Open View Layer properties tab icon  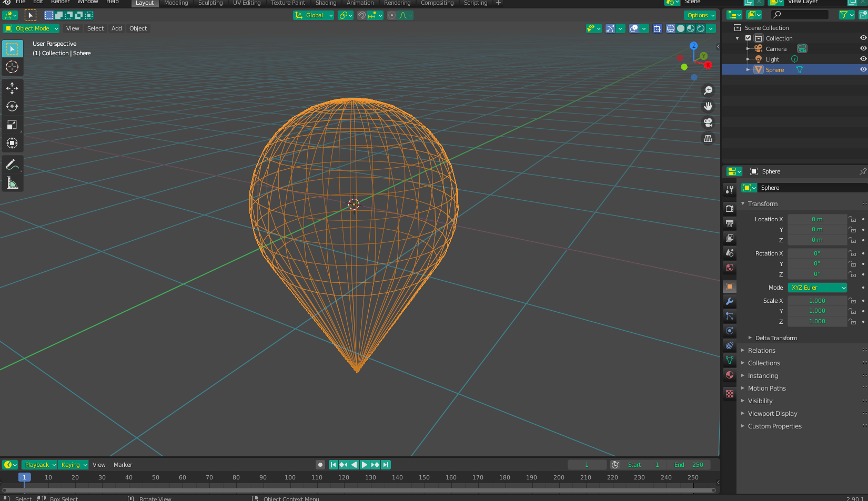[730, 238]
